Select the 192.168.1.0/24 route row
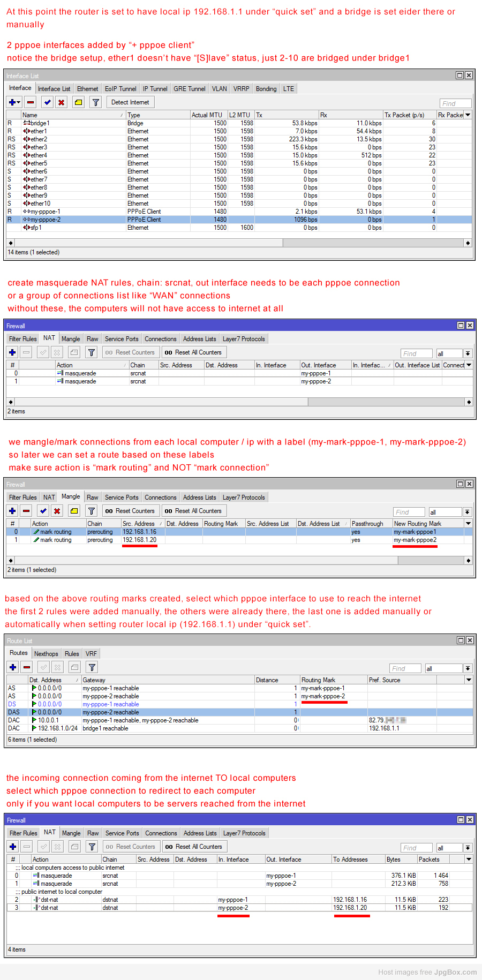This screenshot has height=980, width=482. click(240, 728)
